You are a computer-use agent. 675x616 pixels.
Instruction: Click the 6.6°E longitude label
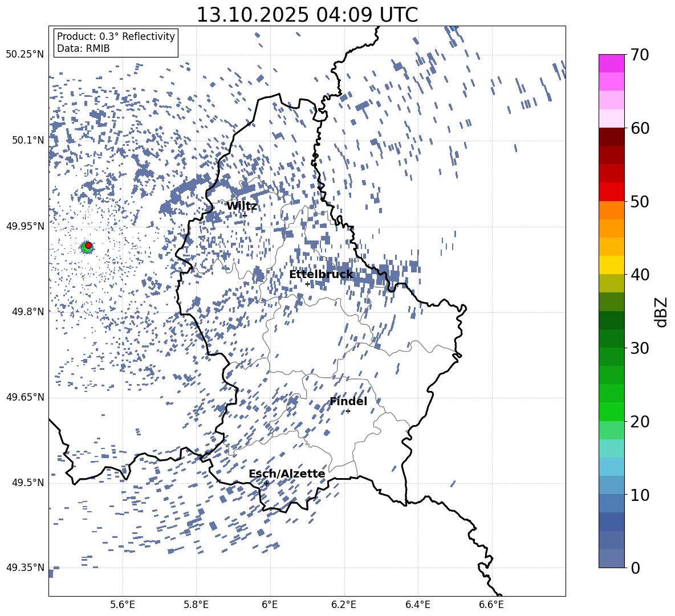tap(491, 605)
